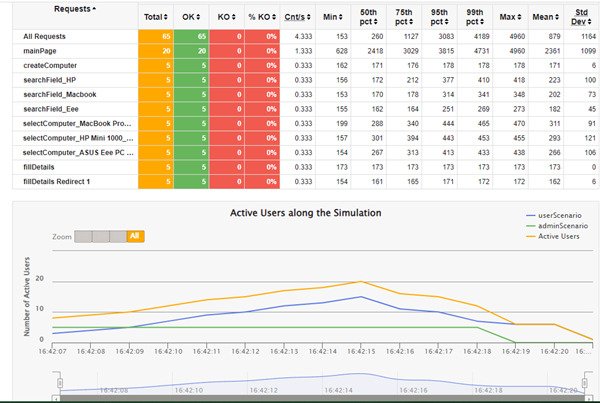Viewport: 600px width, 403px height.
Task: Sort by the % KO column header
Action: pos(262,17)
